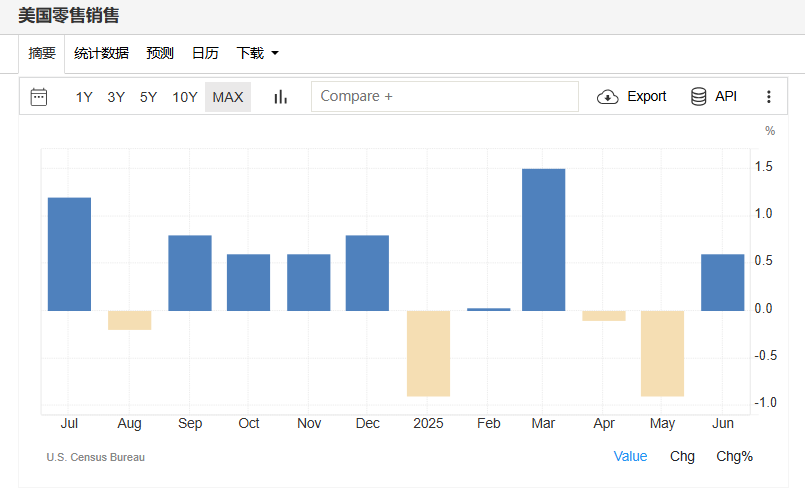Select the 1Y time range
This screenshot has height=500, width=805.
[x=84, y=97]
